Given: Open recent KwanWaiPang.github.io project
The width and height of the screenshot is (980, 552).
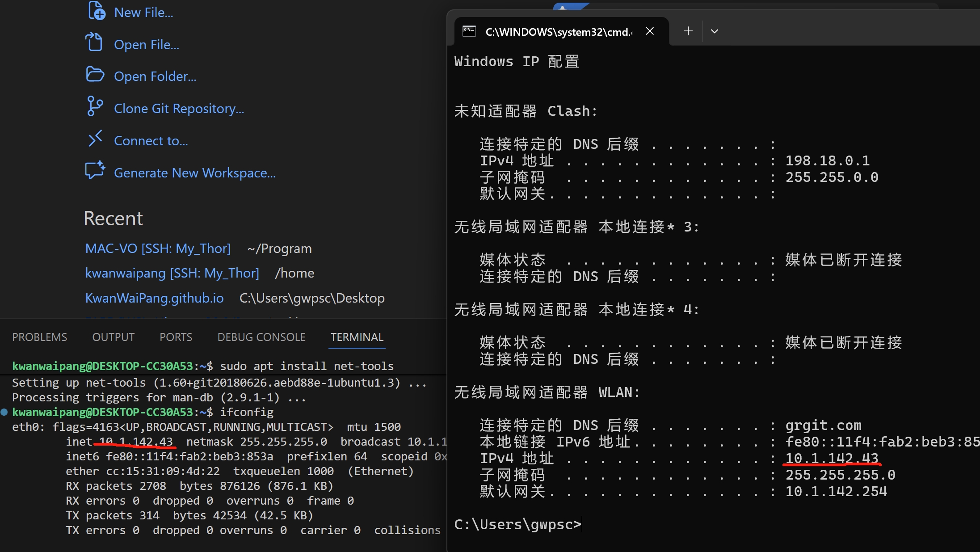Looking at the screenshot, I should pos(154,298).
